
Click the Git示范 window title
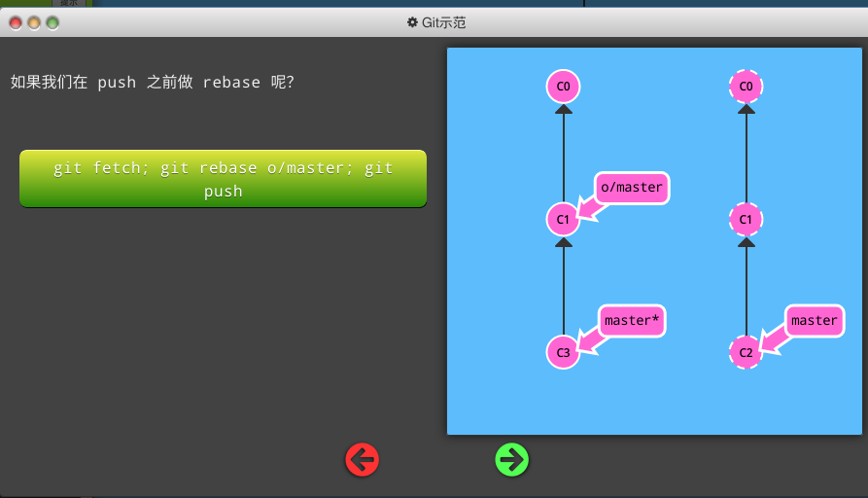pos(443,22)
